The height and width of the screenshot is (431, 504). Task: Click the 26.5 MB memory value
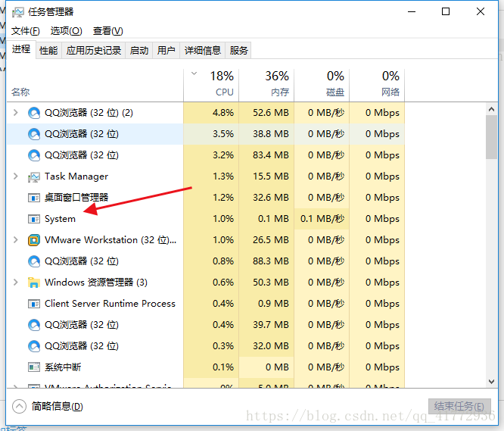(271, 240)
